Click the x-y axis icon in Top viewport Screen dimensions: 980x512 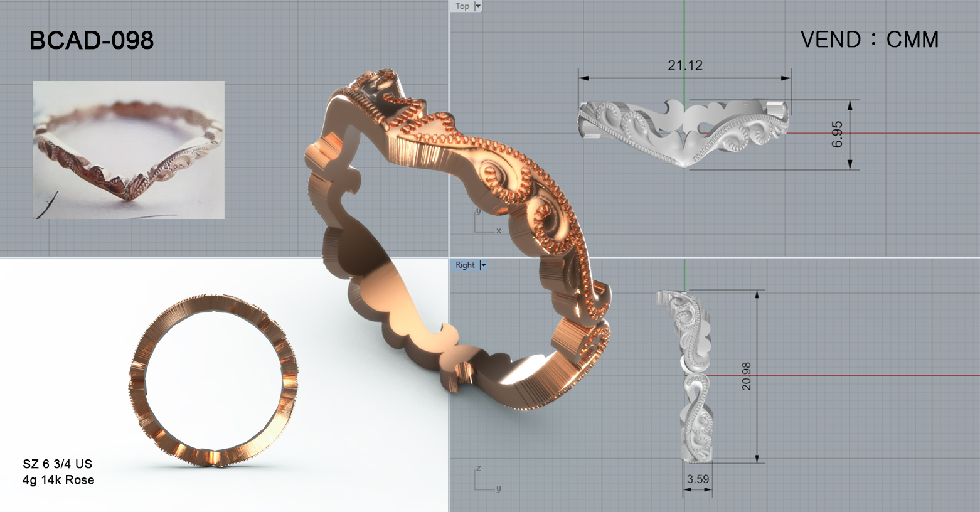[487, 221]
